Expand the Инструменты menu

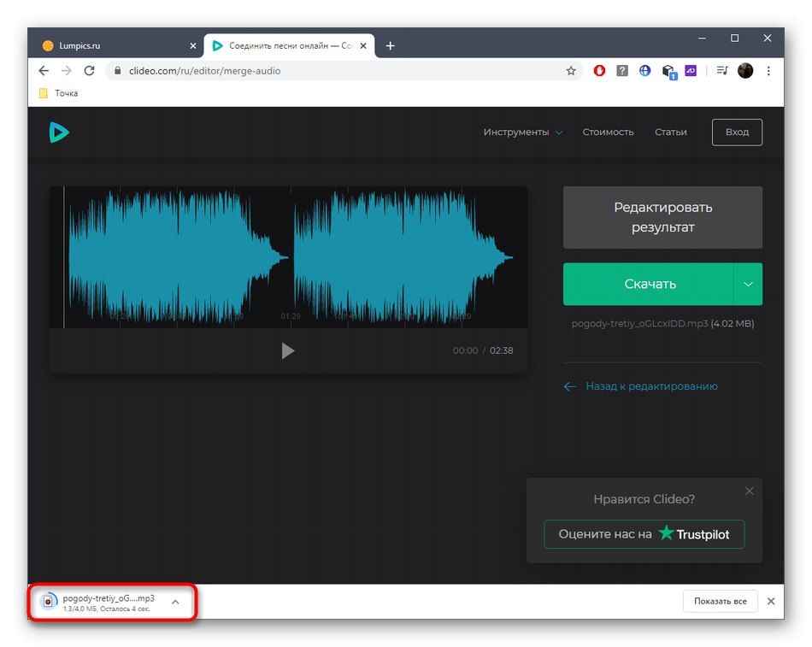(x=523, y=132)
